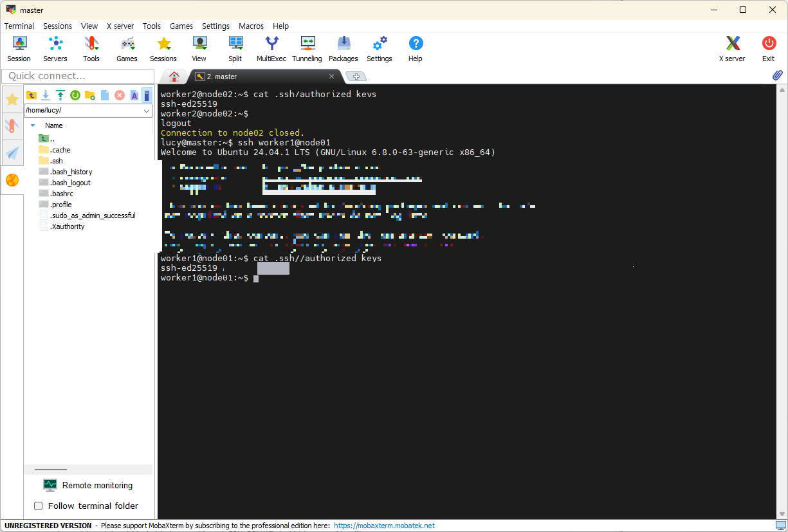Refresh the SFTP folder listing

tap(75, 95)
